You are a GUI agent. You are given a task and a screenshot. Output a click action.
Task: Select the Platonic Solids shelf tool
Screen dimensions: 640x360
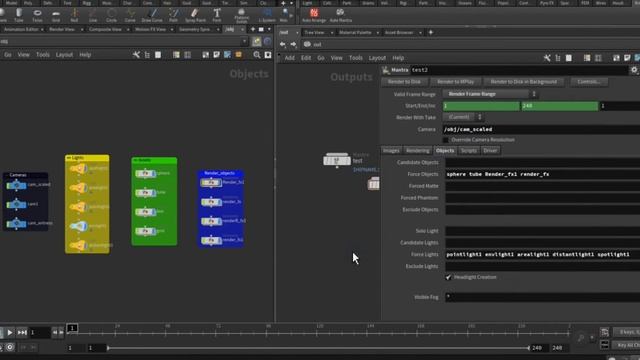point(242,16)
